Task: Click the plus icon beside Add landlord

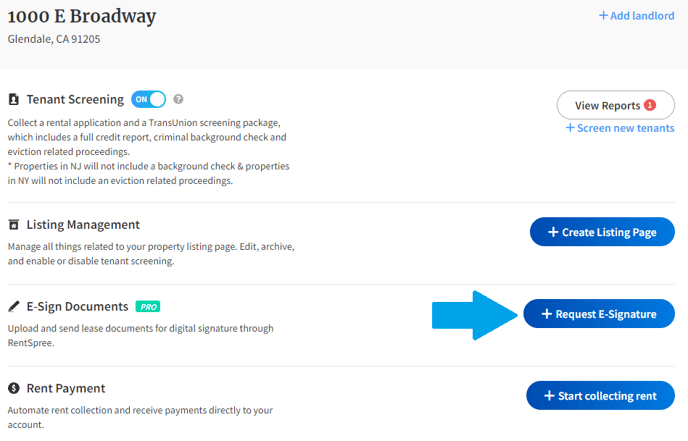Action: [603, 16]
